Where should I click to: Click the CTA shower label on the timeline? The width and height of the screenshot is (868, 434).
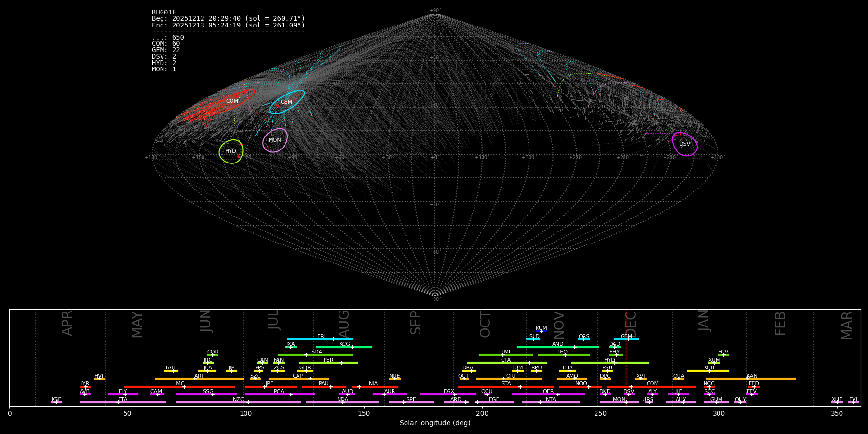(506, 360)
